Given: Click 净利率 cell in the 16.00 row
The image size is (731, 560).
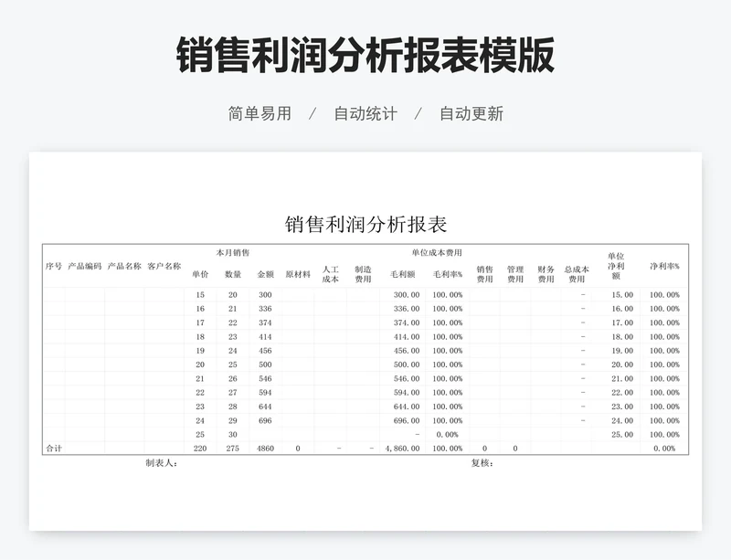Looking at the screenshot, I should pyautogui.click(x=665, y=309).
